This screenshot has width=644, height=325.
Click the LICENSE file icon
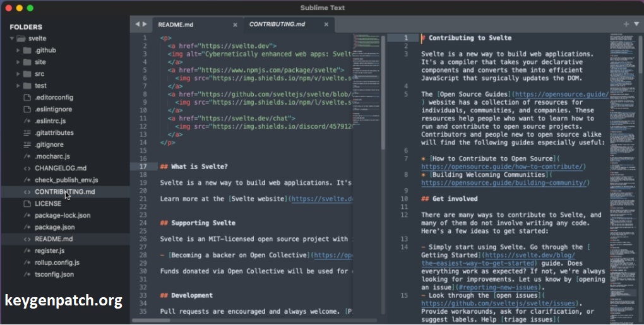click(x=27, y=204)
